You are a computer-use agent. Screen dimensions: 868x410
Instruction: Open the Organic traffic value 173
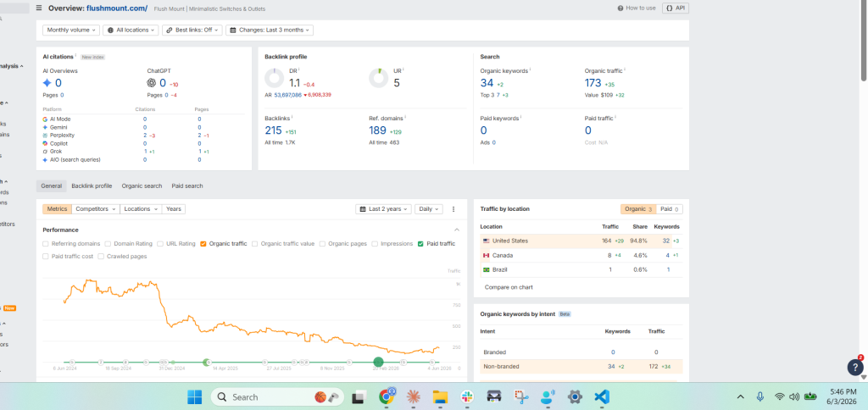pyautogui.click(x=593, y=83)
